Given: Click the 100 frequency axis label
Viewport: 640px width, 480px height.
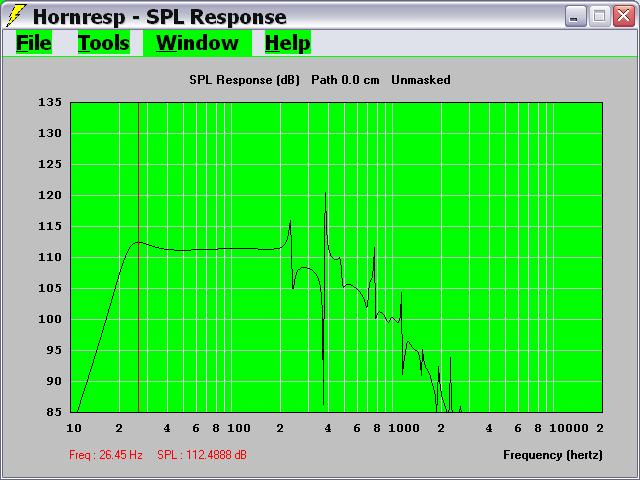Looking at the screenshot, I should tap(239, 428).
